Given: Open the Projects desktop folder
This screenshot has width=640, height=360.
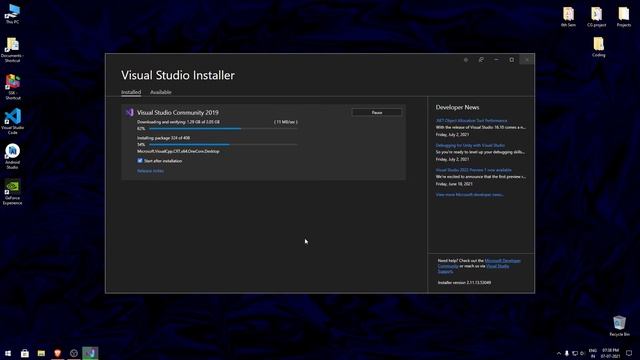Looking at the screenshot, I should click(x=623, y=17).
